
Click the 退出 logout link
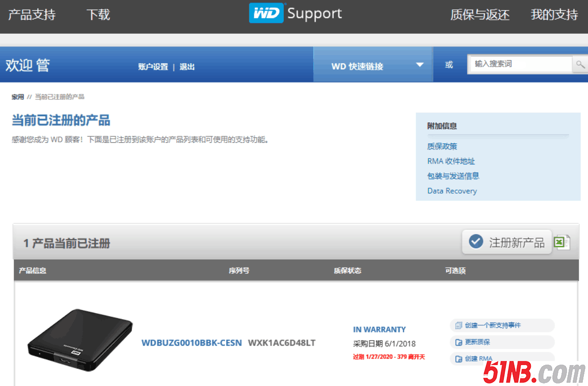pyautogui.click(x=187, y=67)
